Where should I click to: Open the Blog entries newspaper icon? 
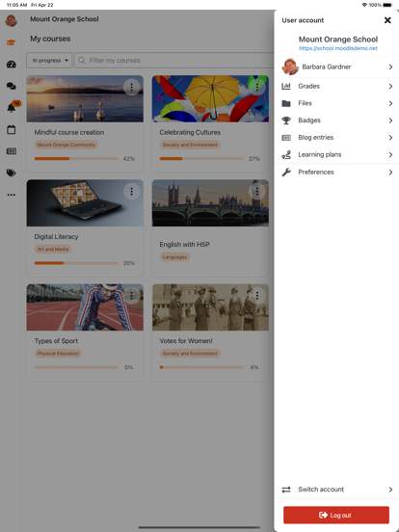(286, 138)
